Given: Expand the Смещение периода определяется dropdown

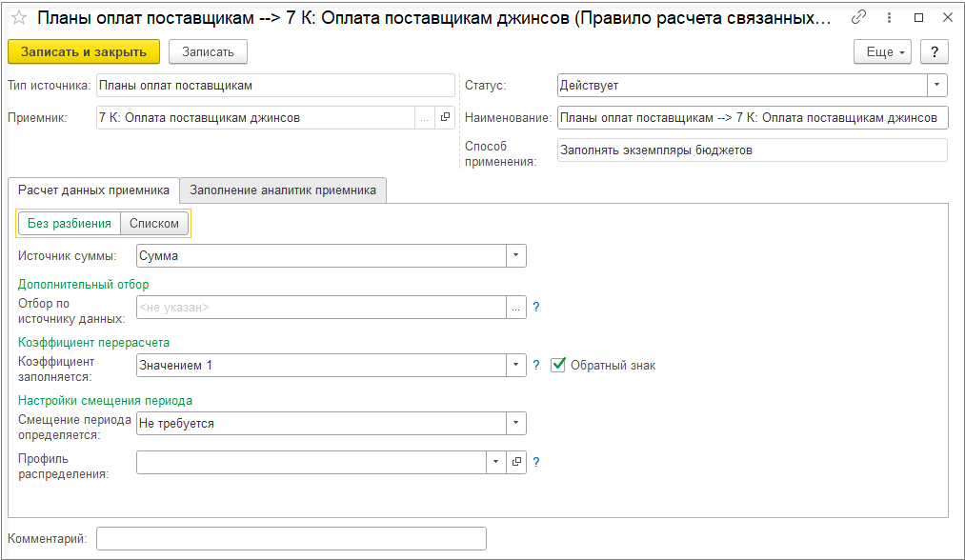Looking at the screenshot, I should (515, 423).
